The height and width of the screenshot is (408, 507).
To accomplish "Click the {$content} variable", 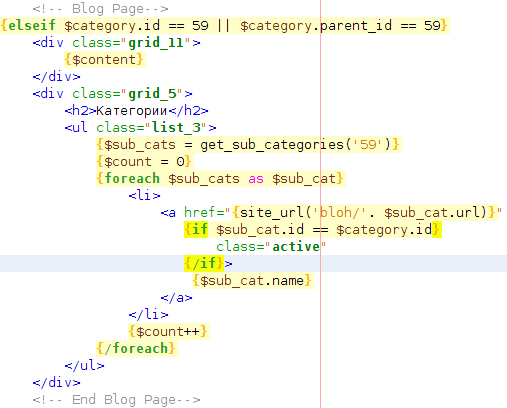I will tap(104, 60).
